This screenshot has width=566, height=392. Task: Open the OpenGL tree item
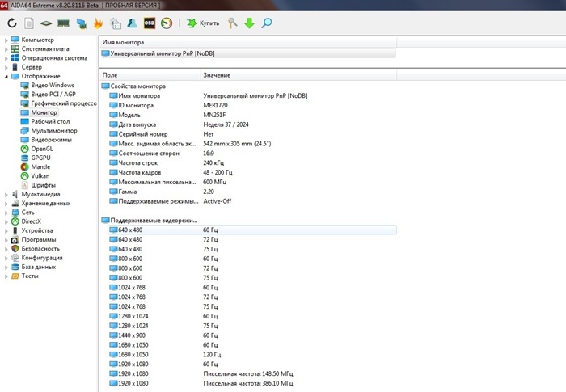point(42,149)
